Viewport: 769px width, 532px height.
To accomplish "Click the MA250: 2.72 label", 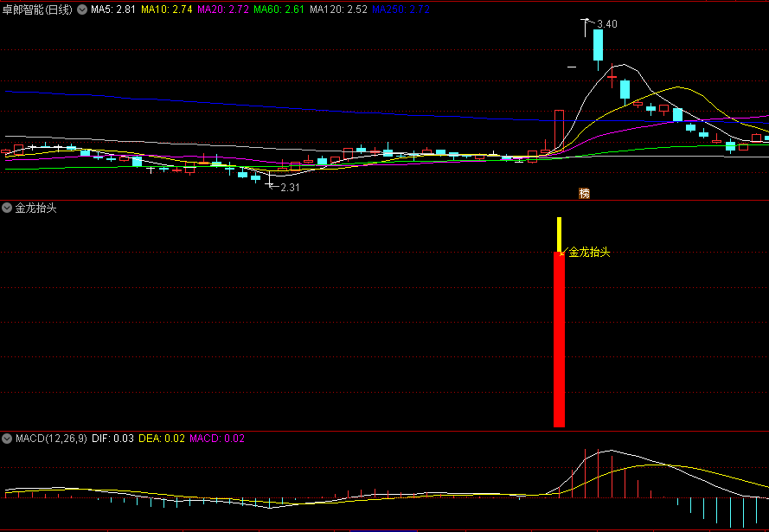I will 401,10.
